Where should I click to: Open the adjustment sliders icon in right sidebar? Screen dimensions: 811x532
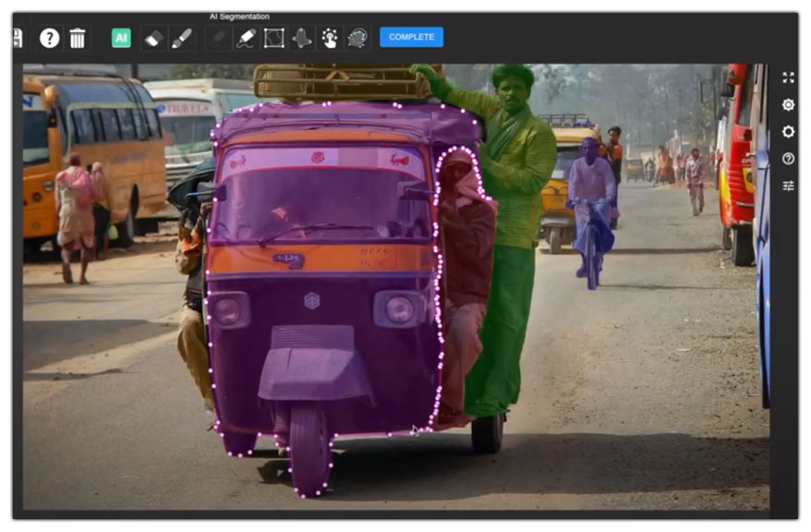pos(788,186)
